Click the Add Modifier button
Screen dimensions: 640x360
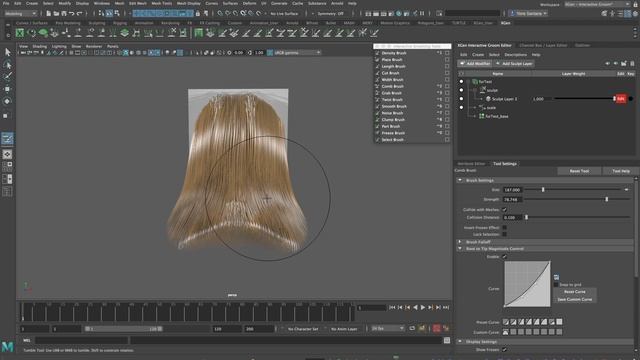(x=475, y=64)
